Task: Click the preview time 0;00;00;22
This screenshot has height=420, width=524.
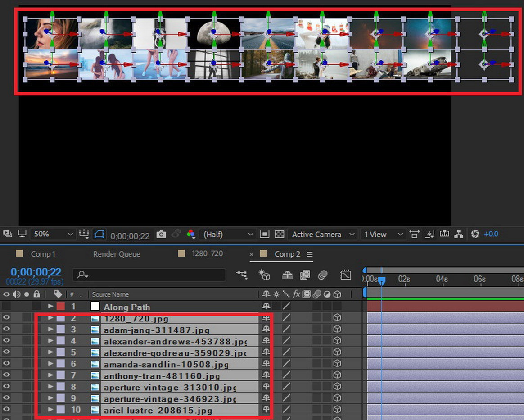Action: 130,236
